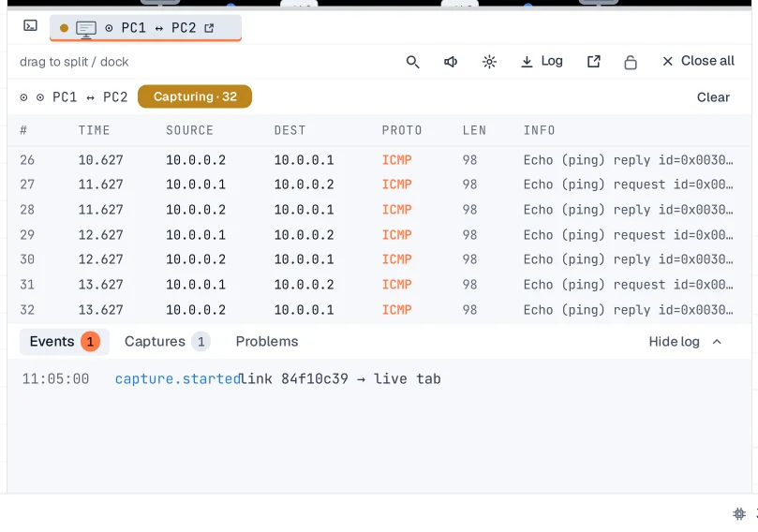The image size is (758, 532).
Task: Click the TIME column header
Action: click(95, 130)
